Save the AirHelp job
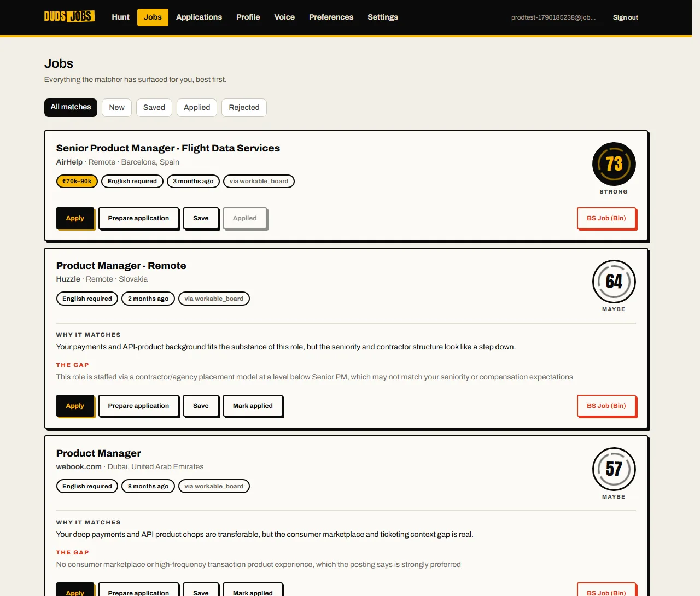 tap(201, 218)
